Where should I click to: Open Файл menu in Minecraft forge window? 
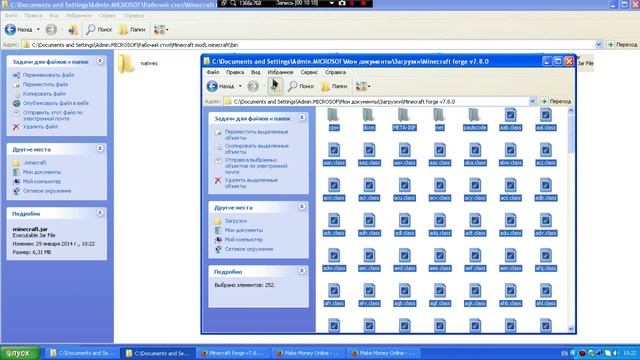click(213, 72)
